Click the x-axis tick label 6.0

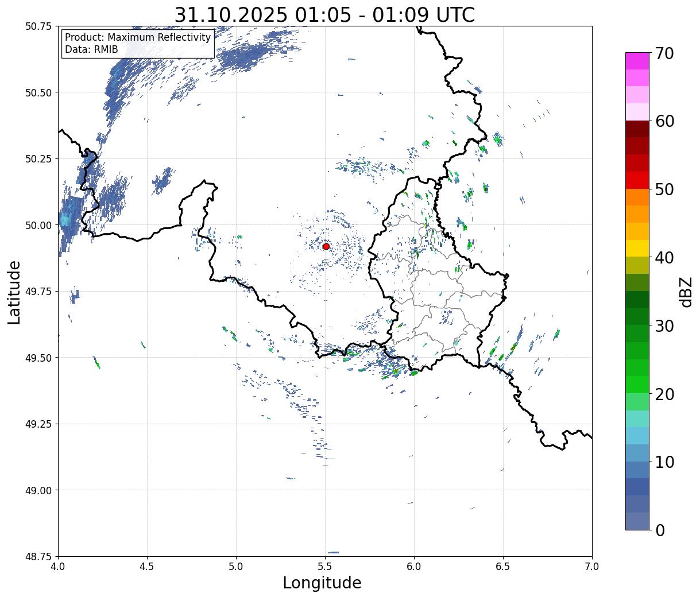(414, 567)
